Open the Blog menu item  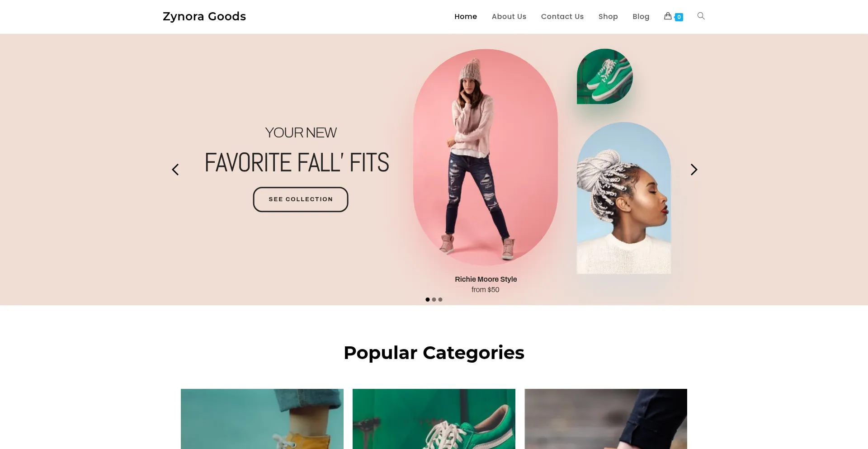point(641,16)
